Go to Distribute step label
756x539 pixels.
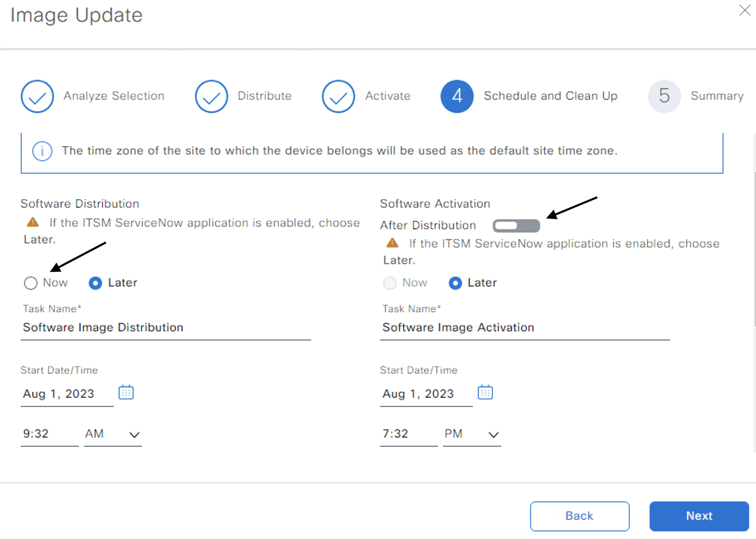pyautogui.click(x=265, y=96)
